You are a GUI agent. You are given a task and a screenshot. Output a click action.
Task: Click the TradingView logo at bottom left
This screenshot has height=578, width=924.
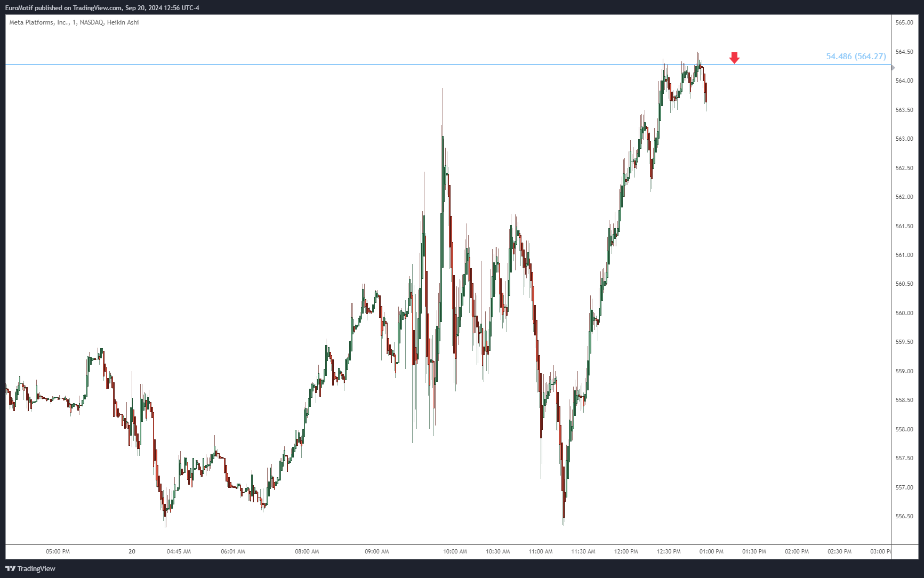coord(30,568)
